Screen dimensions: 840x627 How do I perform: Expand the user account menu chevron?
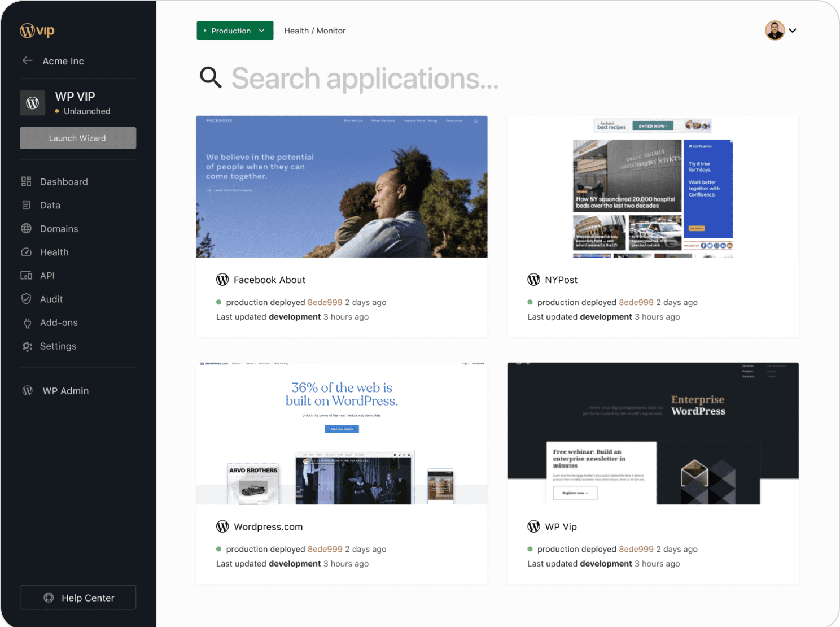[x=793, y=31]
